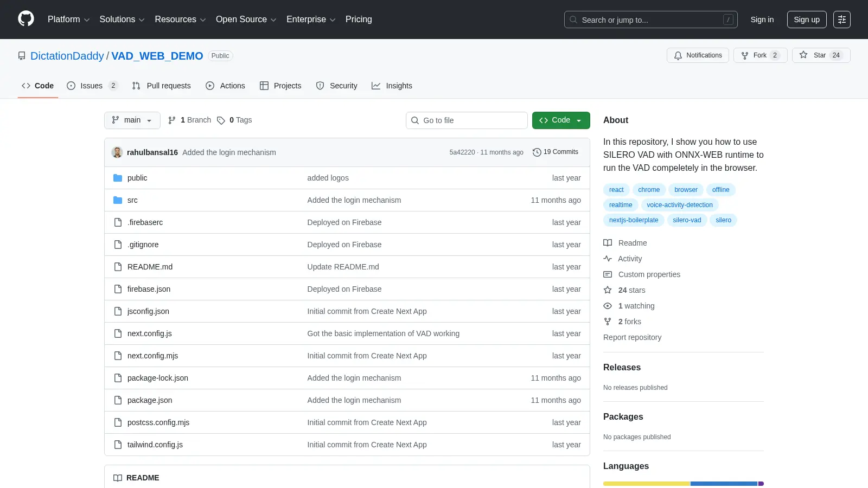868x488 pixels.
Task: Switch to the Issues tab
Action: 92,86
